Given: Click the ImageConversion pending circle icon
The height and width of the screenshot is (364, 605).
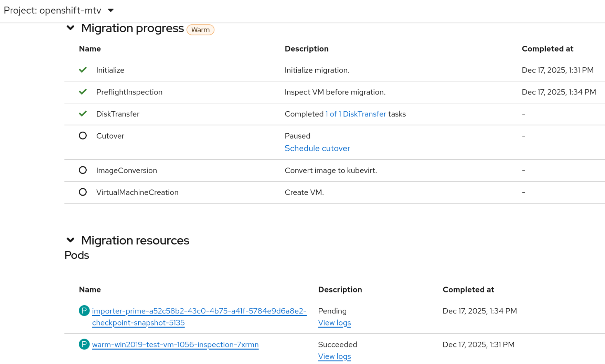Looking at the screenshot, I should point(83,170).
